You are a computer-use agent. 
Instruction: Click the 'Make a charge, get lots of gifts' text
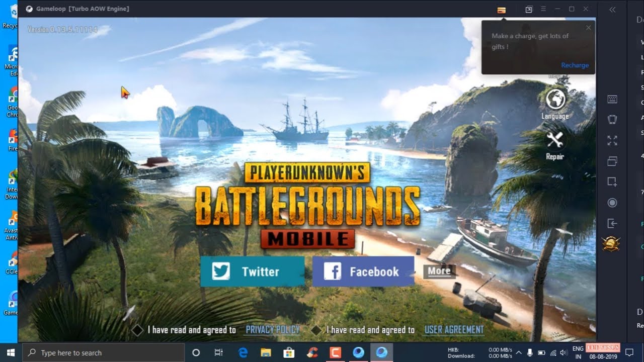pos(530,41)
